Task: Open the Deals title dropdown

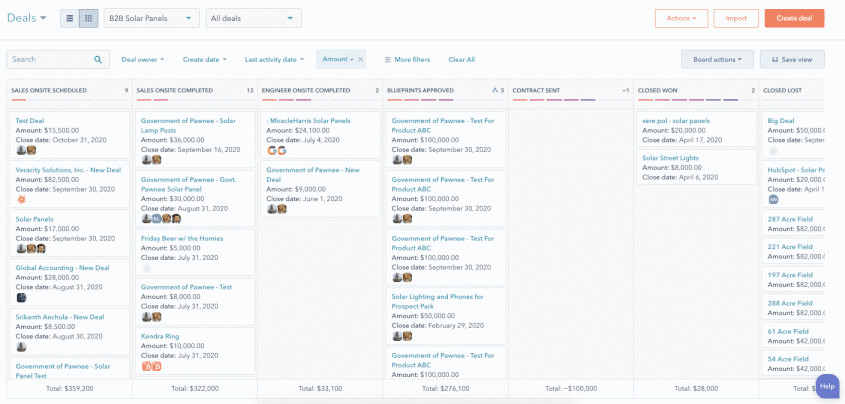Action: (x=26, y=18)
